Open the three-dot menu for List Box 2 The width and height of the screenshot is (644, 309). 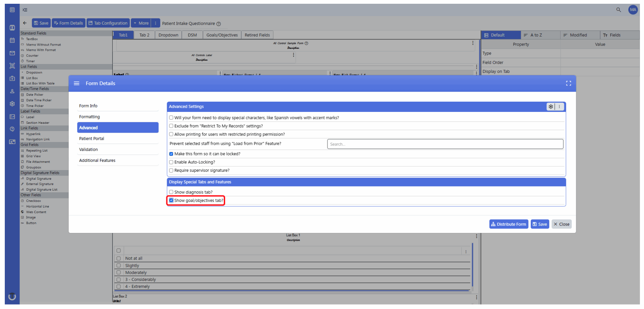click(x=476, y=297)
